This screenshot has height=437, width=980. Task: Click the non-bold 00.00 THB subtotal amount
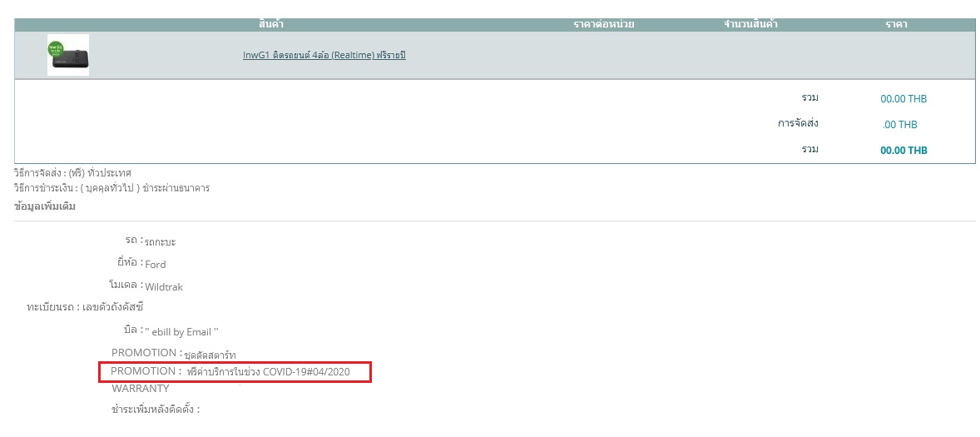[x=903, y=99]
